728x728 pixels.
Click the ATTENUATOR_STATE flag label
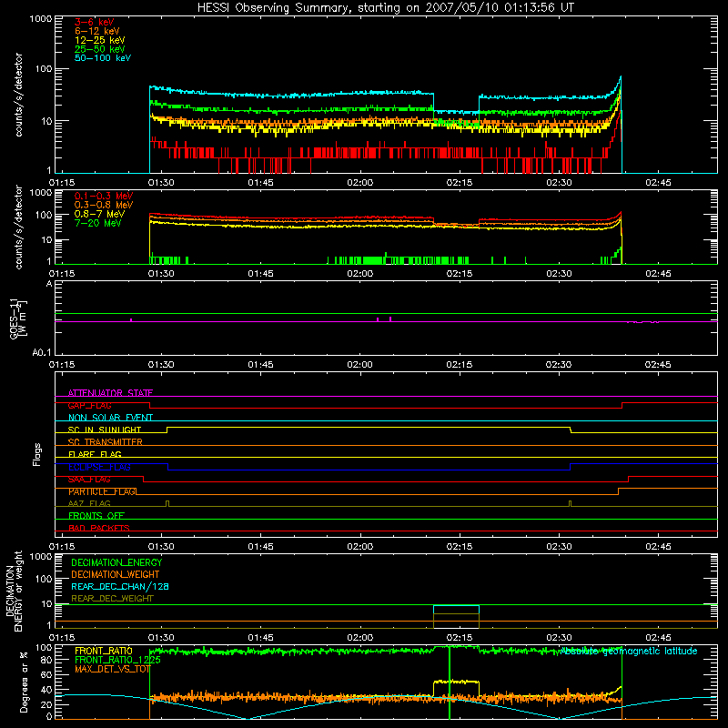(x=110, y=393)
